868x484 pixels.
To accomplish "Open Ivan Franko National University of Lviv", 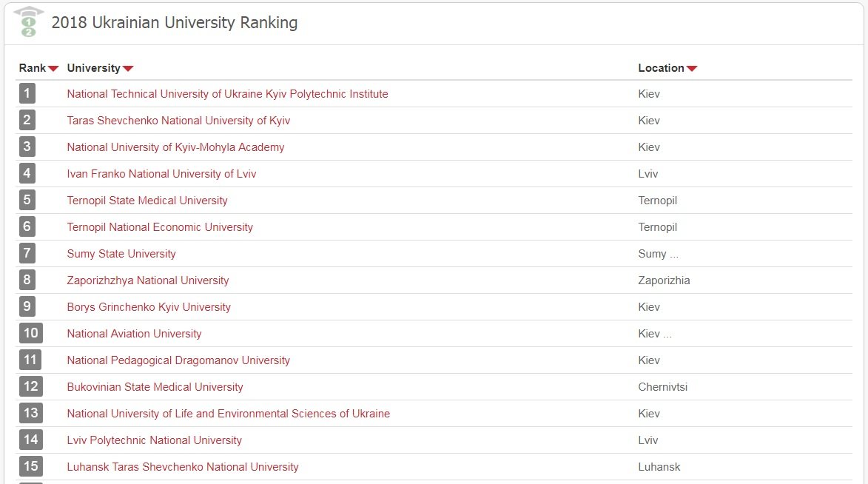I will pyautogui.click(x=161, y=173).
